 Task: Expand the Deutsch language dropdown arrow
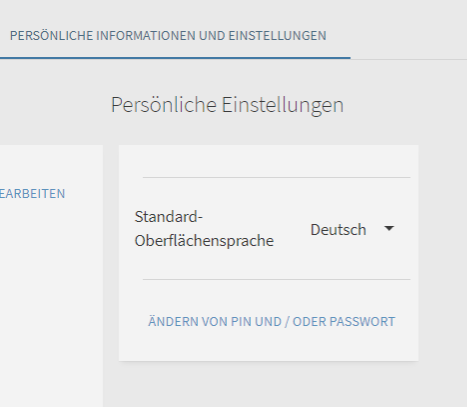click(x=389, y=229)
